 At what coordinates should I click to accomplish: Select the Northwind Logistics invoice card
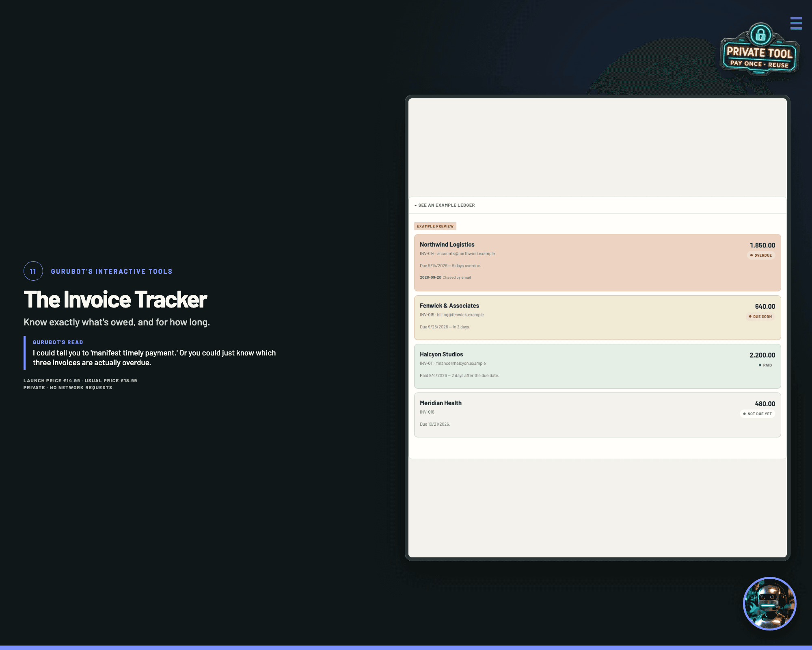click(597, 262)
